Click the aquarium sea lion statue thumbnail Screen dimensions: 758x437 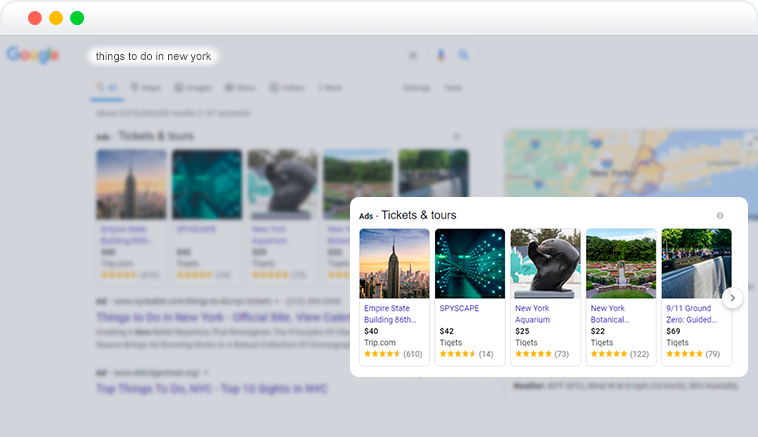(x=545, y=263)
